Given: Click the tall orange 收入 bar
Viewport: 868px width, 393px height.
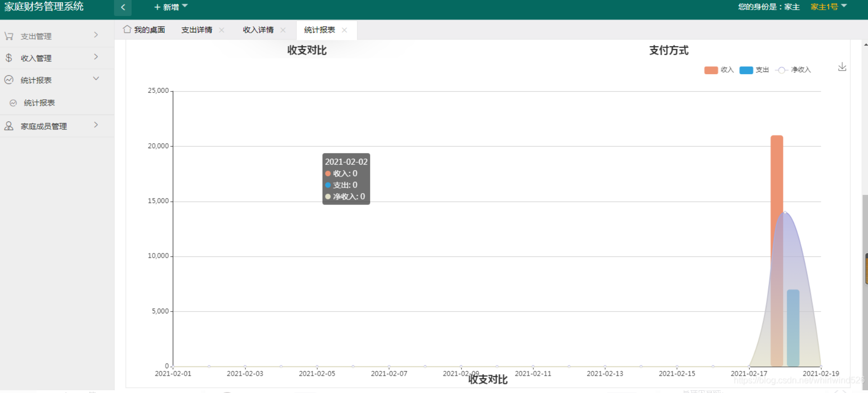Looking at the screenshot, I should pyautogui.click(x=777, y=251).
